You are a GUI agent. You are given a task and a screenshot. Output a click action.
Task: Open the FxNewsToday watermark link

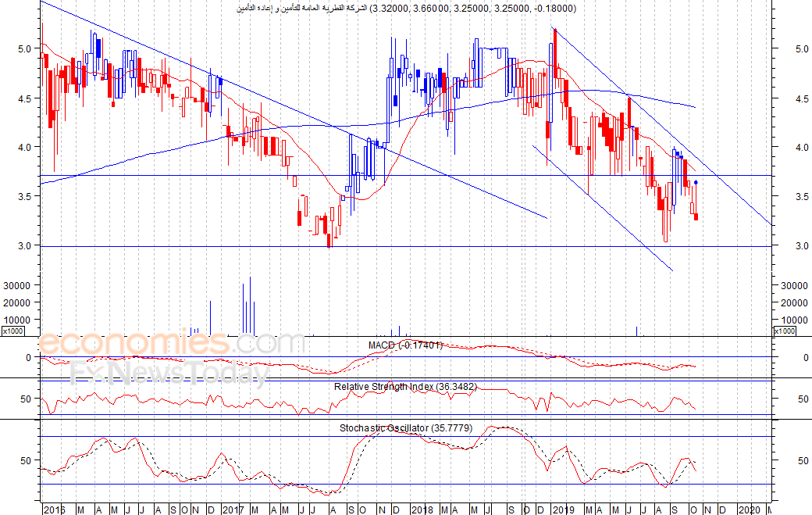click(x=168, y=376)
